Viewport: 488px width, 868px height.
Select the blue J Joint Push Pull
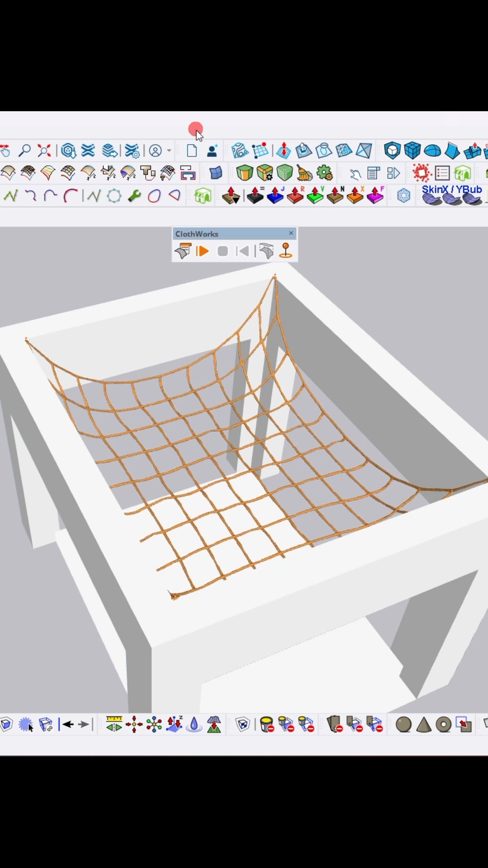click(276, 195)
